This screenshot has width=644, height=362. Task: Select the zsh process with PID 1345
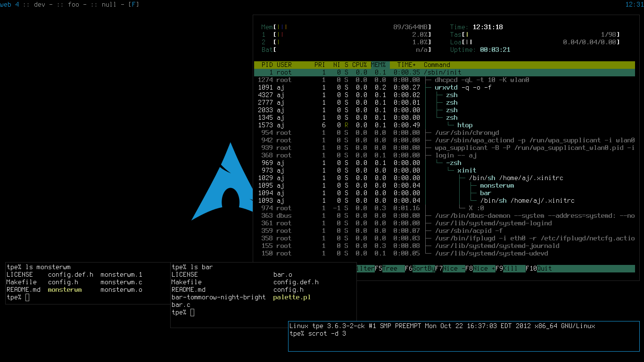tap(445, 118)
